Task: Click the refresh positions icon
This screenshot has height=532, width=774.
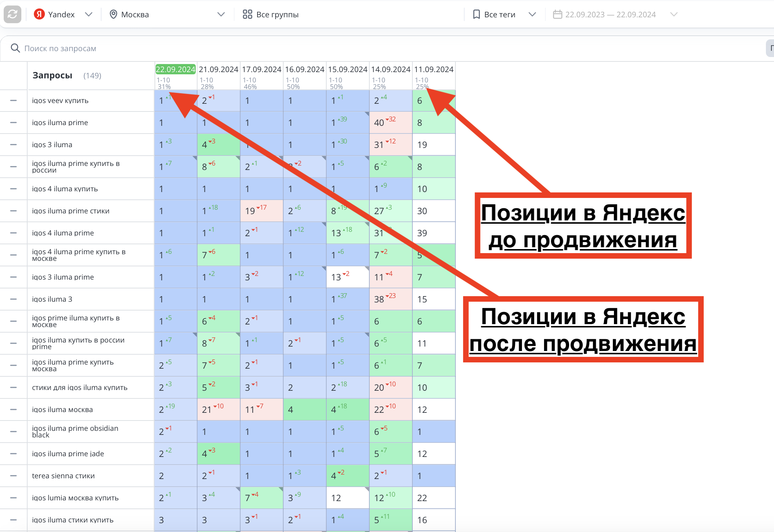Action: [x=13, y=14]
